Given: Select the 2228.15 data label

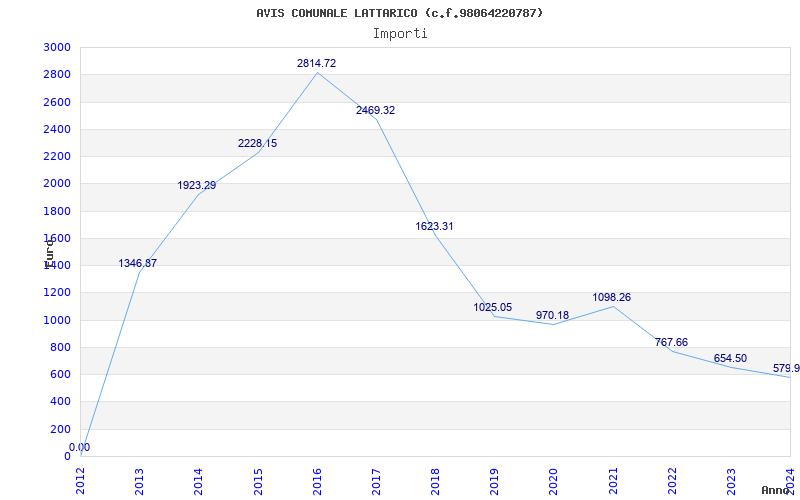Looking at the screenshot, I should pos(258,143).
